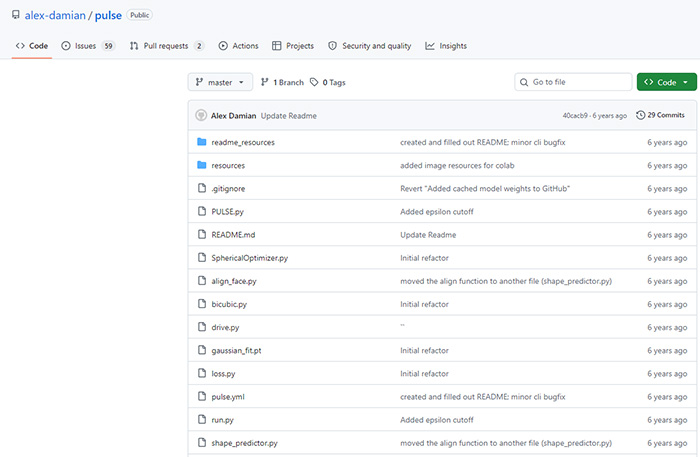
Task: Open the bicubic.py file
Action: [229, 304]
